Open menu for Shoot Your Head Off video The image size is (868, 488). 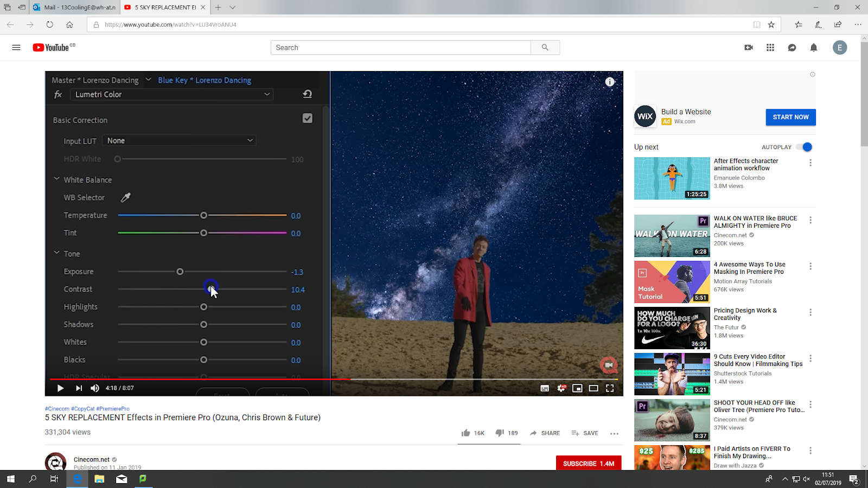810,404
